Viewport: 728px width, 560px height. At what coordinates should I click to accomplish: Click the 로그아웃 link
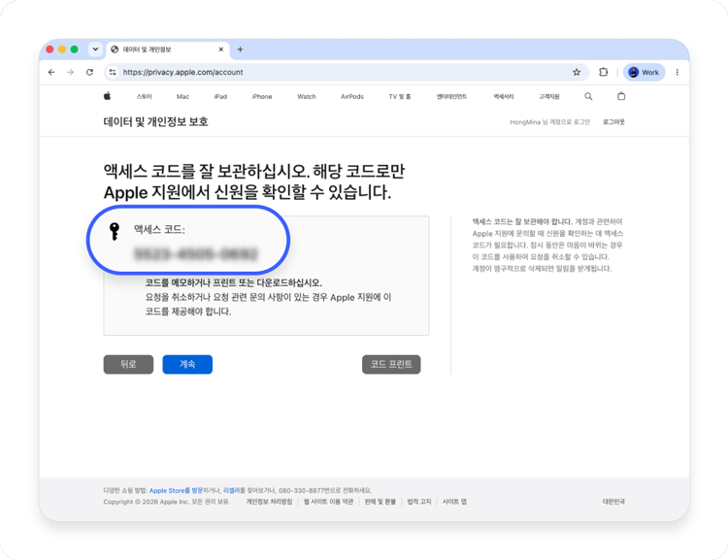click(613, 121)
